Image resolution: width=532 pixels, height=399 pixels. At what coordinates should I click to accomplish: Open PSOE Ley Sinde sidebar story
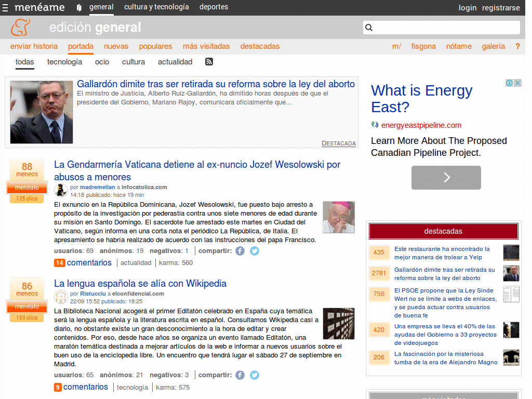pos(445,303)
